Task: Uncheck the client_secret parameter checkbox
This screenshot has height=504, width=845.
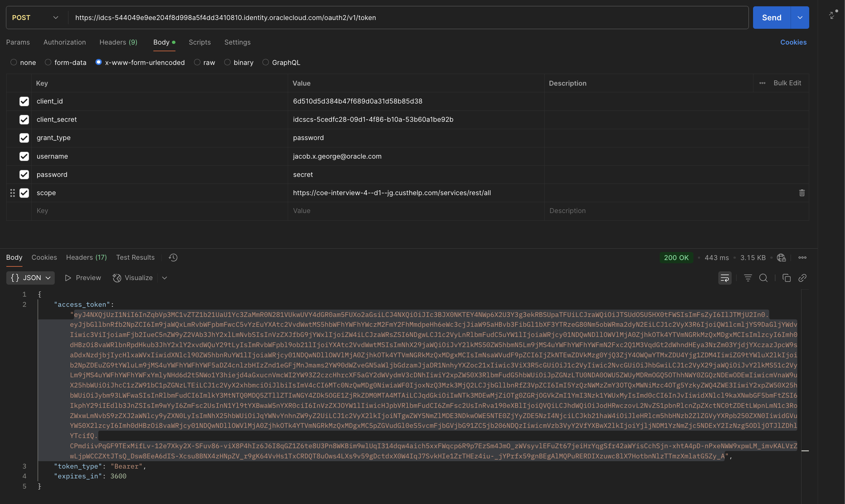Action: click(24, 120)
